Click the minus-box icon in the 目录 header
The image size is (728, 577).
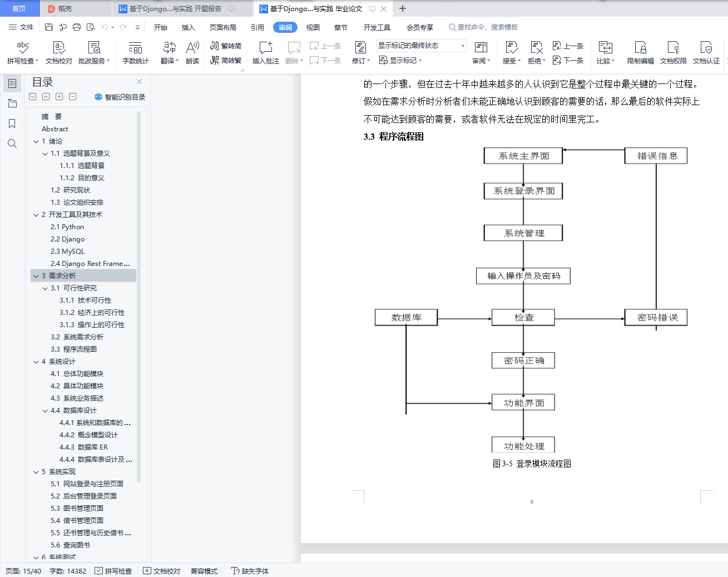click(72, 97)
